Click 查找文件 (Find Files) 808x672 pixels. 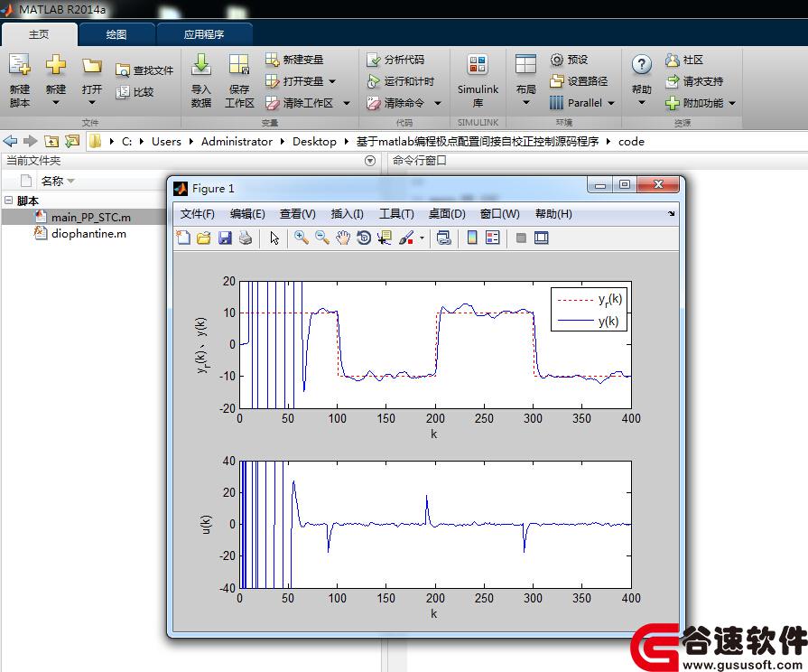(144, 70)
